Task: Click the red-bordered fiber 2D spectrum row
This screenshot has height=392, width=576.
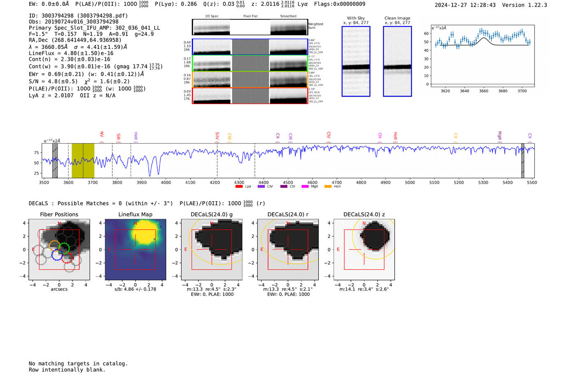Action: 250,96
